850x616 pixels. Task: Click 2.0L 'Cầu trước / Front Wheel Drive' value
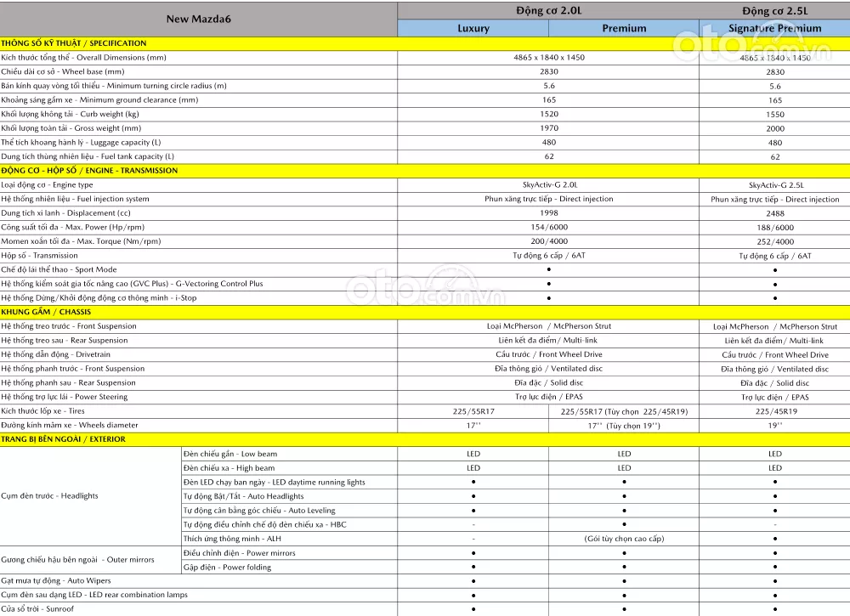[x=549, y=354]
